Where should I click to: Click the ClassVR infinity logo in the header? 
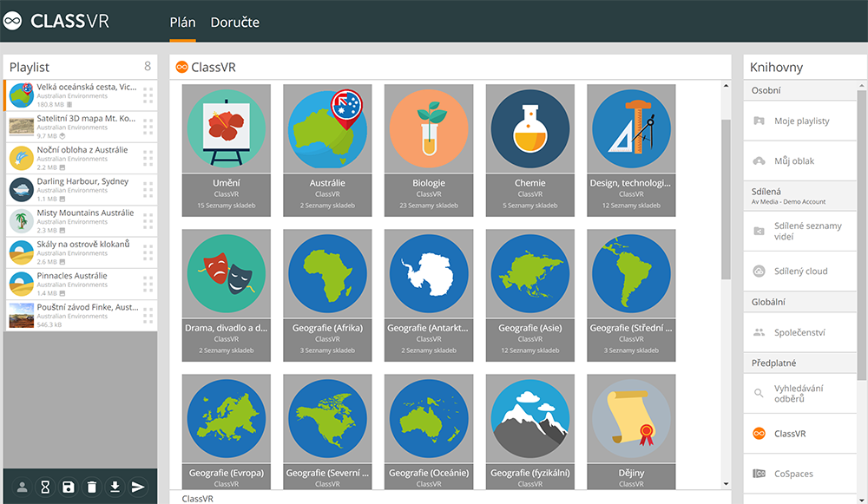(x=12, y=21)
